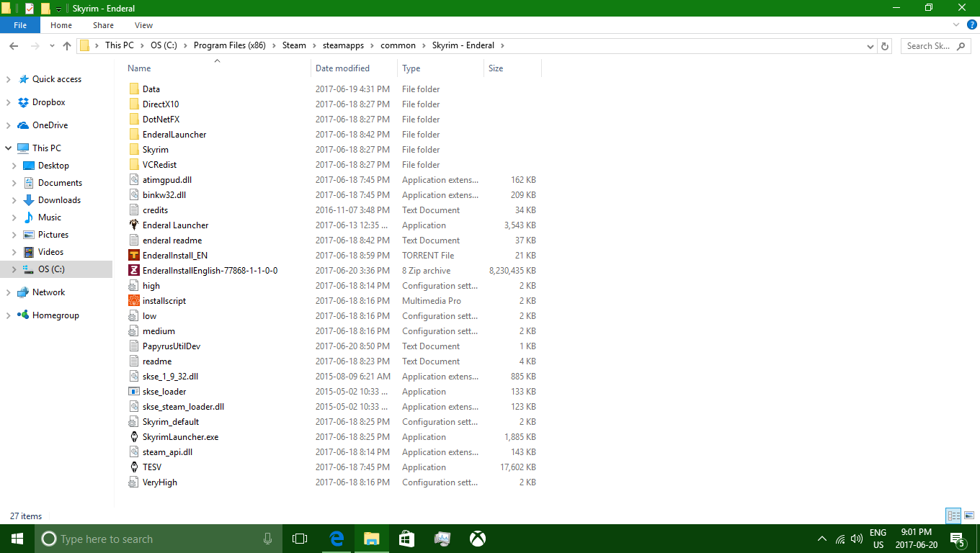Go up one folder level
The image size is (980, 553).
(x=67, y=46)
